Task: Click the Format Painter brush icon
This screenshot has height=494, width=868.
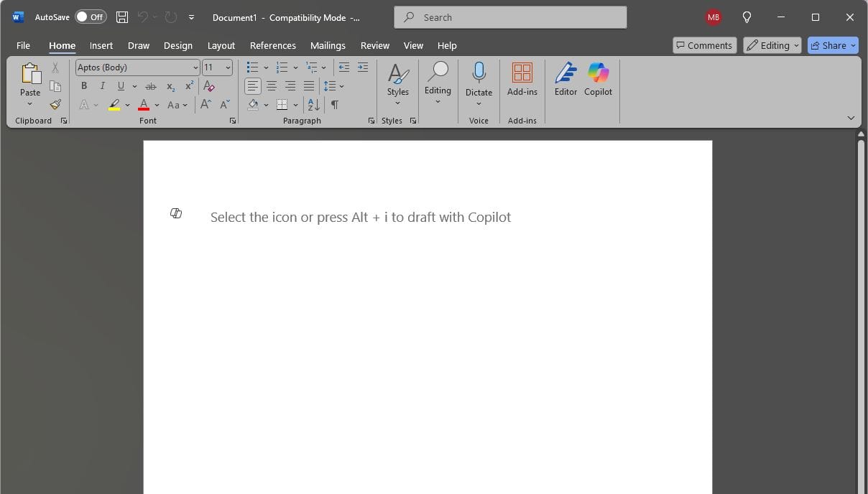Action: [55, 105]
